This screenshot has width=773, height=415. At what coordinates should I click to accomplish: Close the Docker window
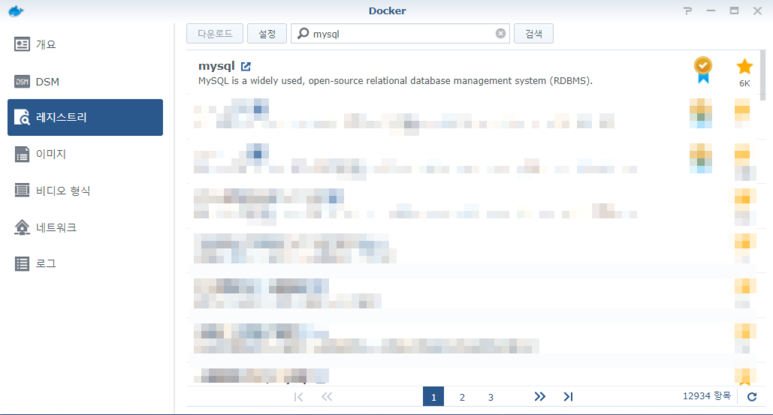pyautogui.click(x=758, y=10)
